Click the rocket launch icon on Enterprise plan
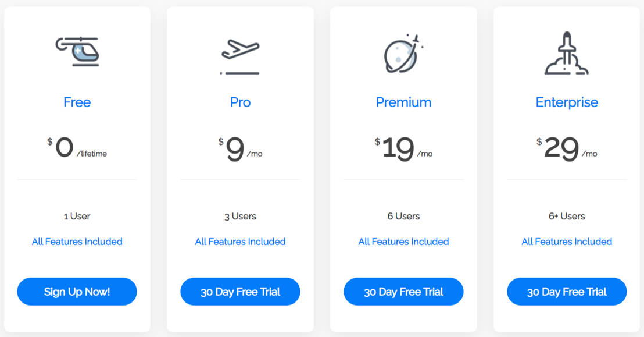The image size is (644, 337). (567, 54)
